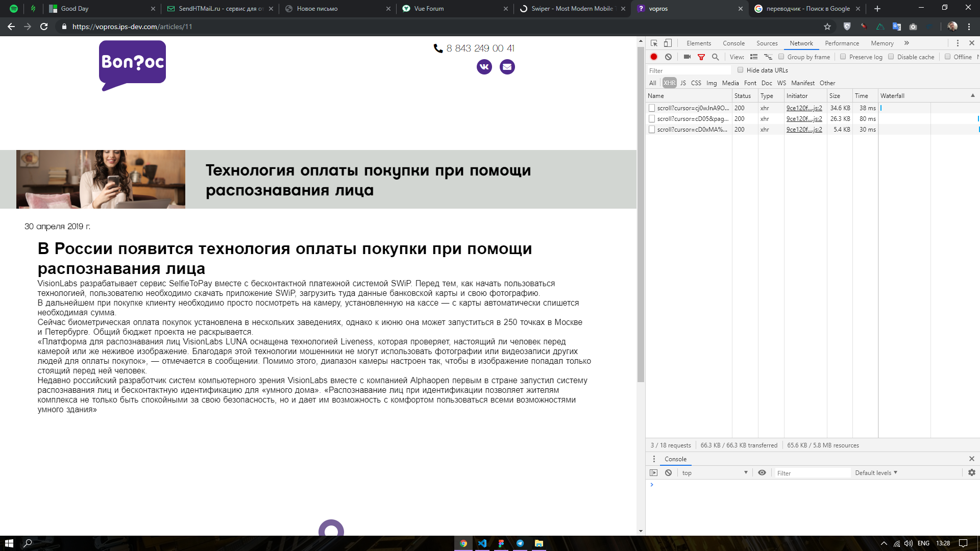Screen dimensions: 980x551
Task: Open new browser tab
Action: pyautogui.click(x=877, y=9)
